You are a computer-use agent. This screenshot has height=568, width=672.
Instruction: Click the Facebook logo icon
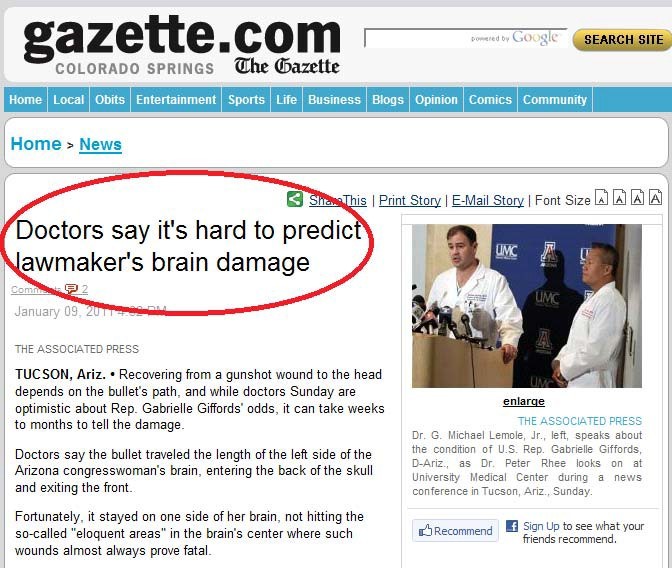pyautogui.click(x=512, y=526)
